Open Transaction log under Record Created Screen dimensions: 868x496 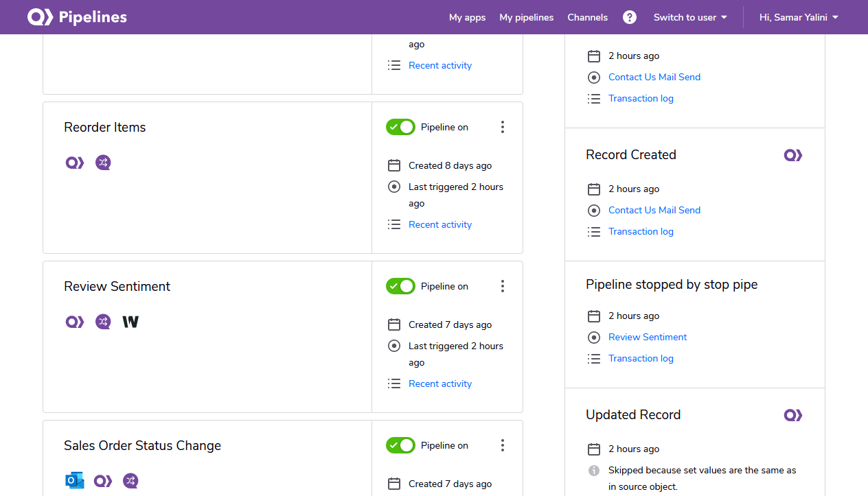(641, 231)
